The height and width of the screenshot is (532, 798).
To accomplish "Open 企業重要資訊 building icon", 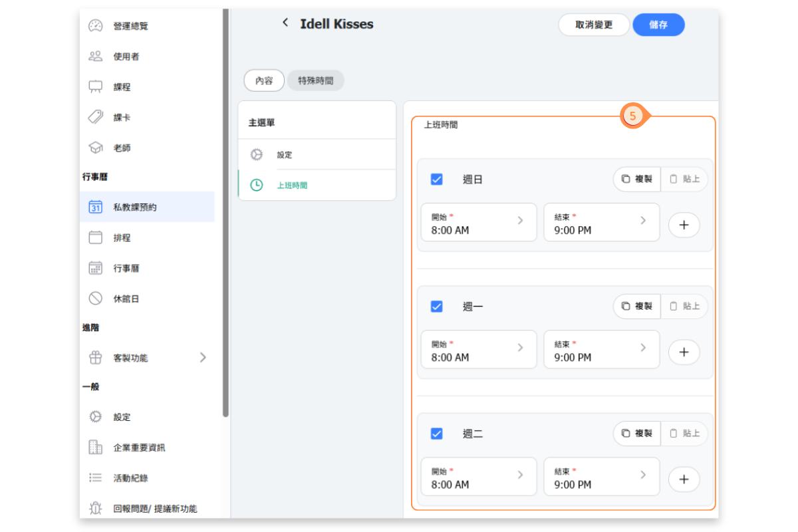I will (95, 448).
